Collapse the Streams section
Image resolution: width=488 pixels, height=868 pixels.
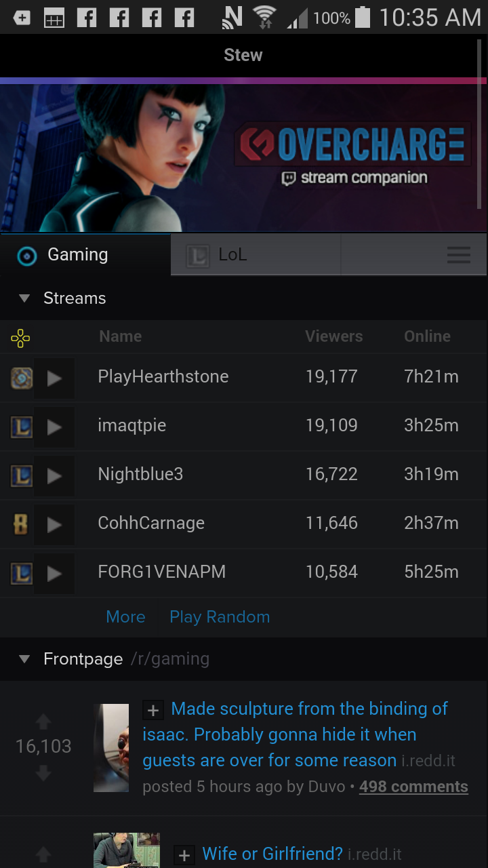pyautogui.click(x=24, y=298)
